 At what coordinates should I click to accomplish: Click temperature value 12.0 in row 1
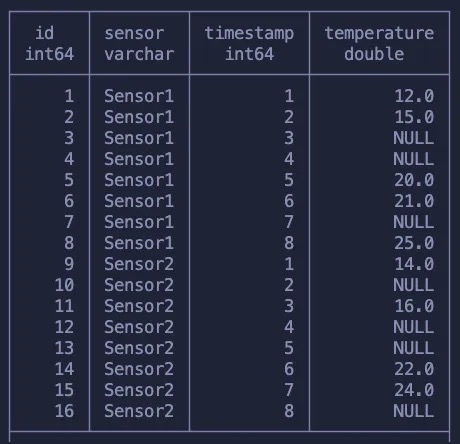414,96
